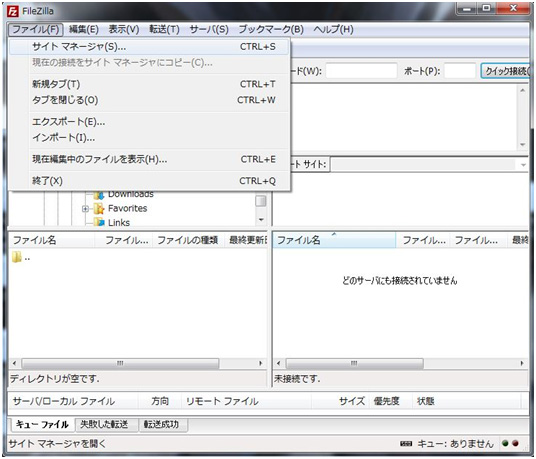Click the queue status icon in status bar
The image size is (536, 459).
406,444
